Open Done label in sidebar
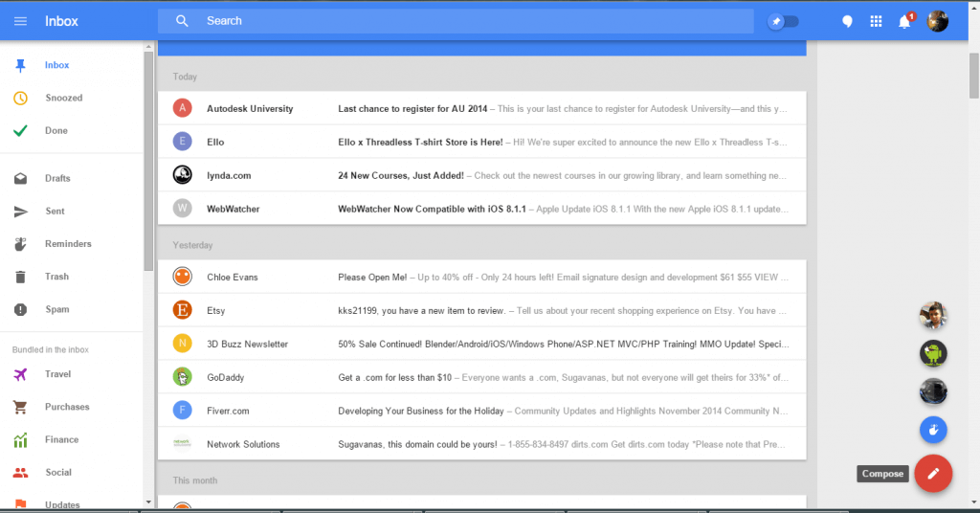This screenshot has height=513, width=980. 56,130
